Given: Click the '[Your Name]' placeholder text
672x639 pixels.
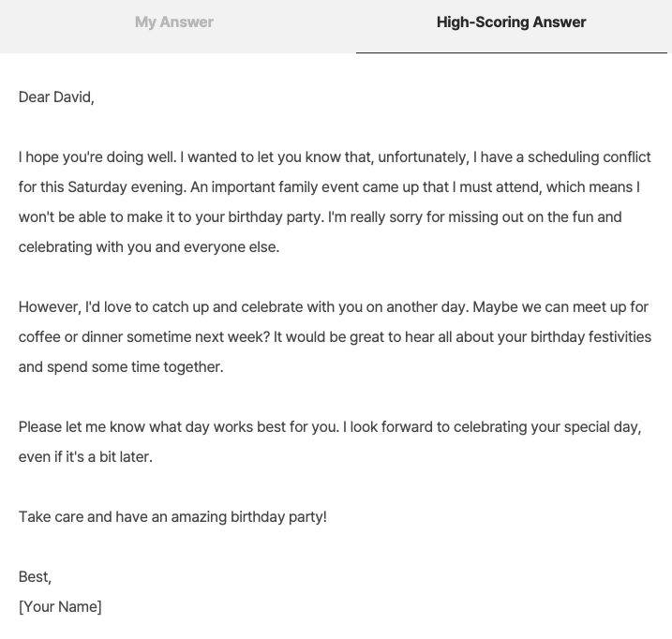Looking at the screenshot, I should pyautogui.click(x=60, y=607).
